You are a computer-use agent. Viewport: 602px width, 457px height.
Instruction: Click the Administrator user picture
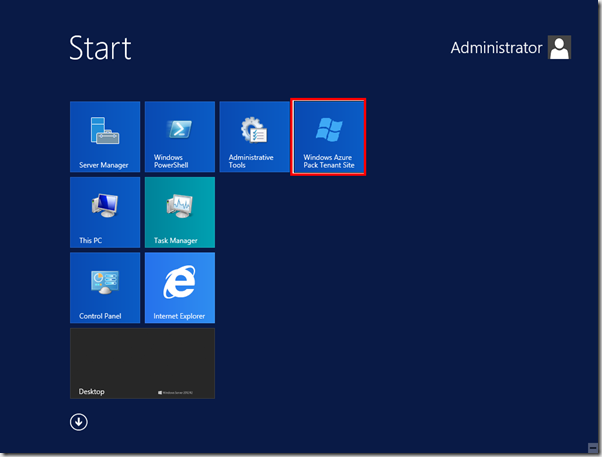(559, 47)
